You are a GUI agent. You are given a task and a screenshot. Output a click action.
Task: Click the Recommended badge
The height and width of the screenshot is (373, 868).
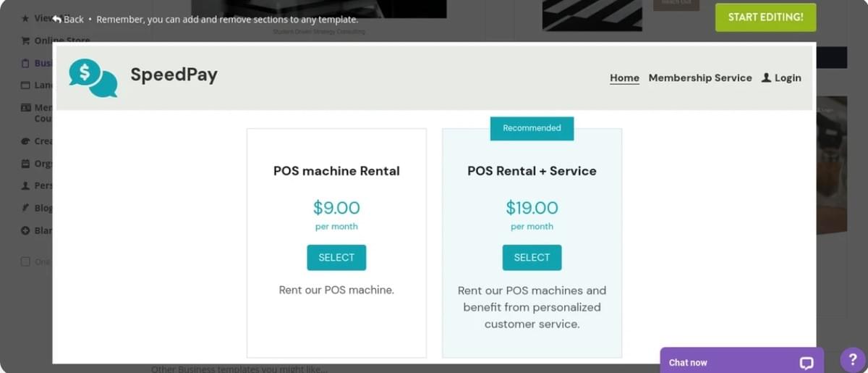(532, 128)
